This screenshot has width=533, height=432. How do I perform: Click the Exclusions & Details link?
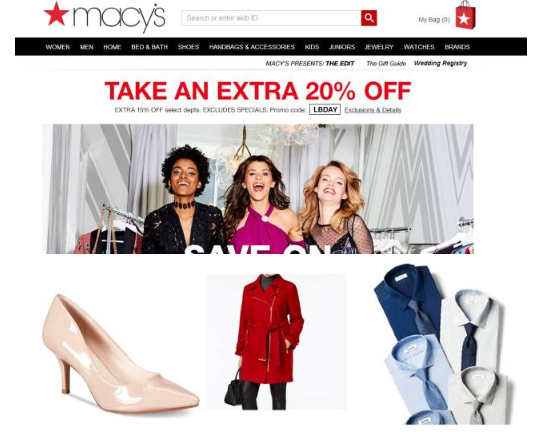click(x=373, y=110)
